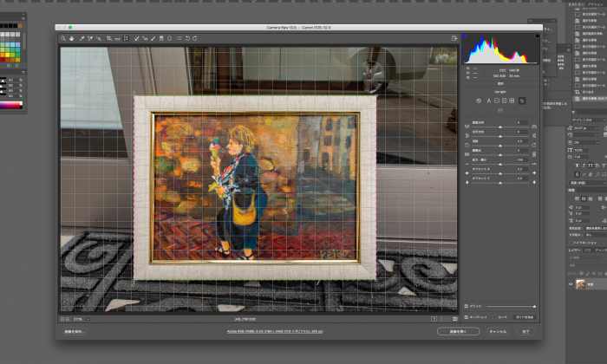Screen dimensions: 607x364
Task: Adjust the 回転 rotate slider
Action: pyautogui.click(x=500, y=146)
